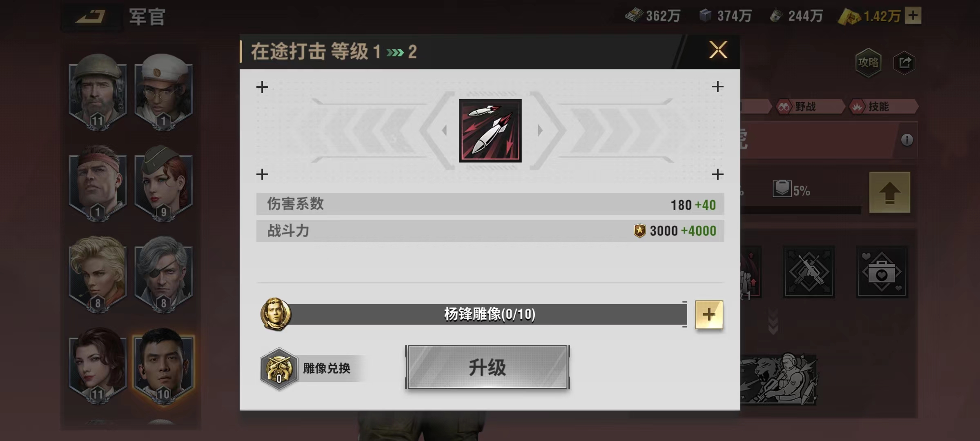980x441 pixels.
Task: Click the 杨锋雕像 progress bar
Action: 489,314
